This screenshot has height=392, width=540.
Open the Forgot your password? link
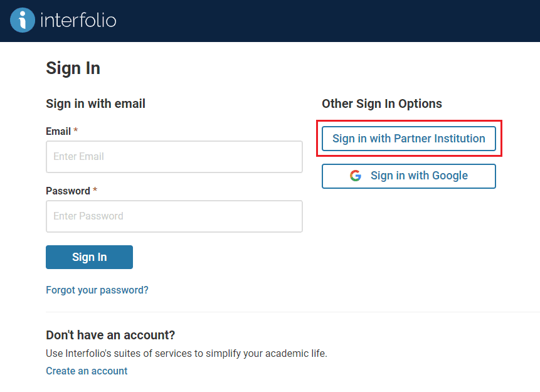pos(97,290)
